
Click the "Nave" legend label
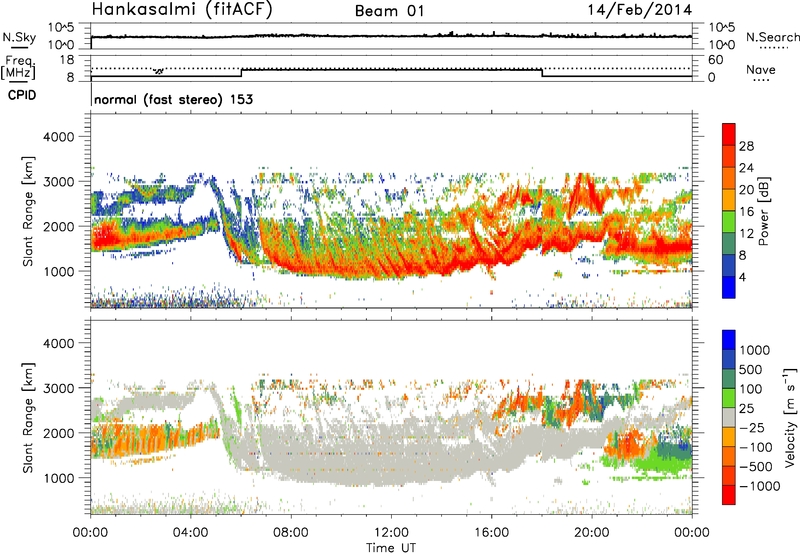(761, 69)
